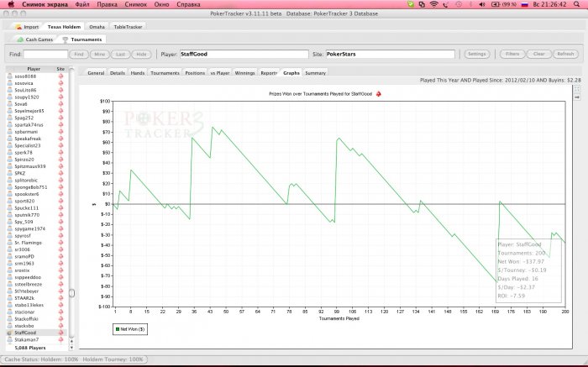Image resolution: width=588 pixels, height=367 pixels.
Task: Click the Net Won legend green swatch
Action: (x=118, y=330)
